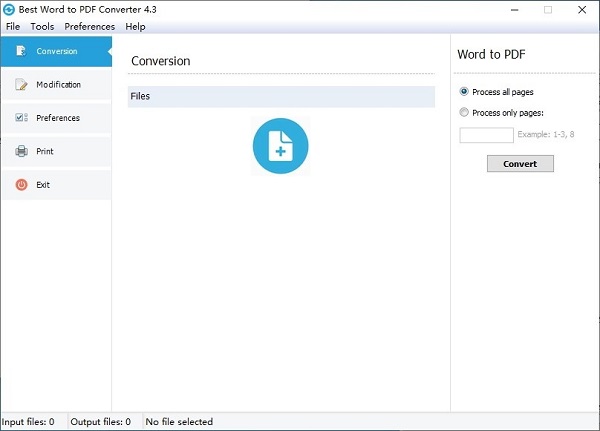Open the Modification sidebar label

(x=59, y=85)
